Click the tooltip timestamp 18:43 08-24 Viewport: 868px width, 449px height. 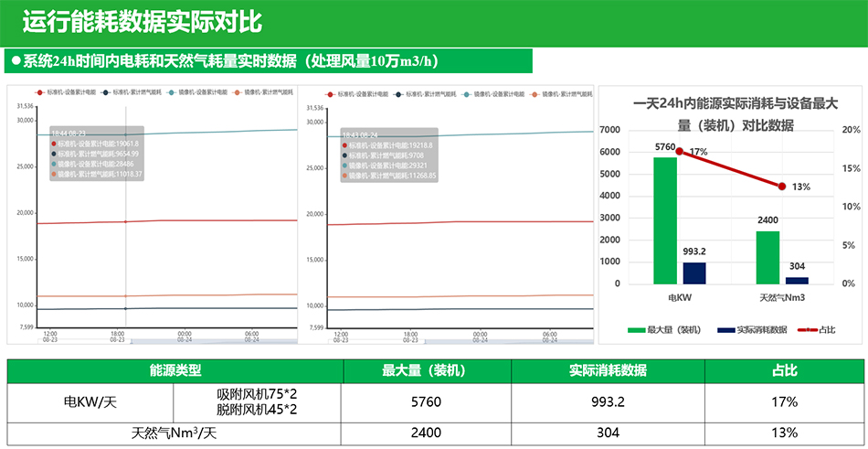[x=359, y=135]
